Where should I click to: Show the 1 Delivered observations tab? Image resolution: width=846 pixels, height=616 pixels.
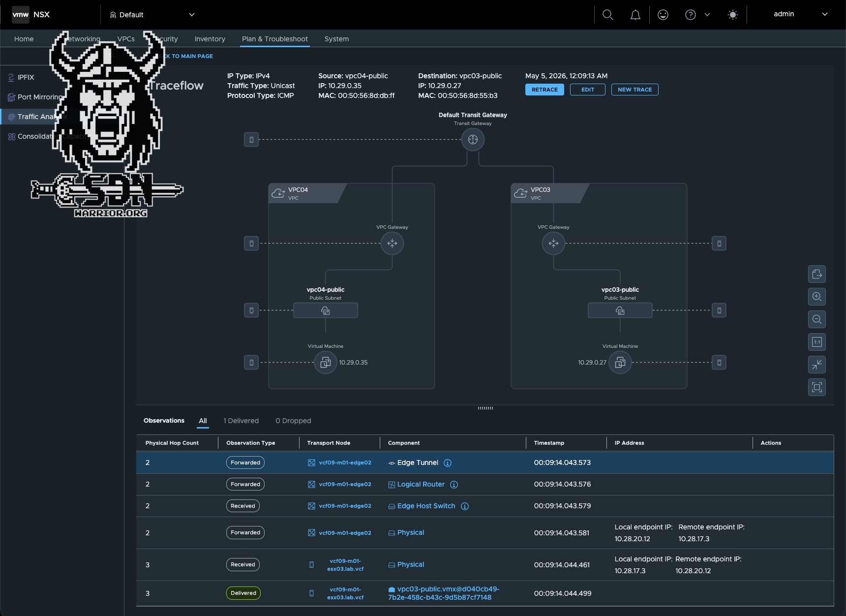click(x=241, y=421)
